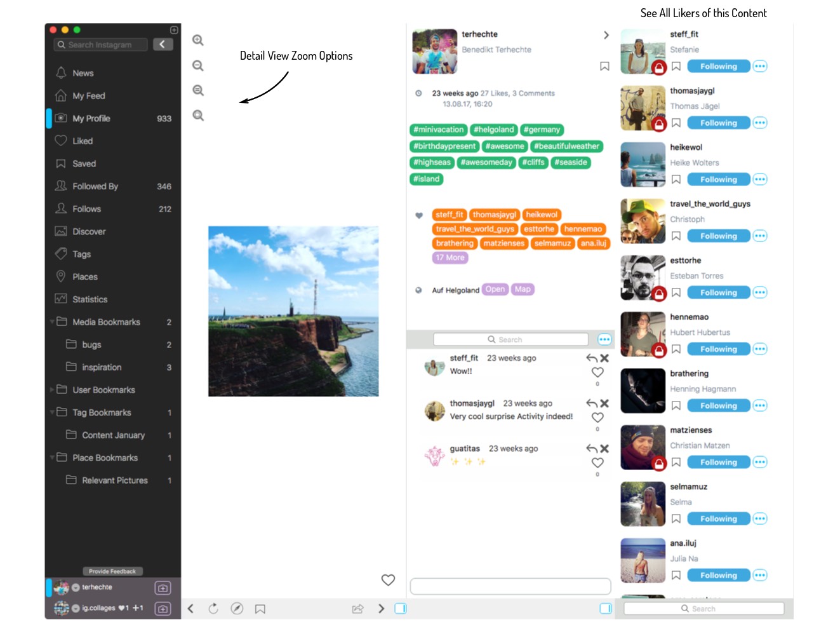This screenshot has height=636, width=840.
Task: Open the bugs bookmark folder
Action: (113, 345)
